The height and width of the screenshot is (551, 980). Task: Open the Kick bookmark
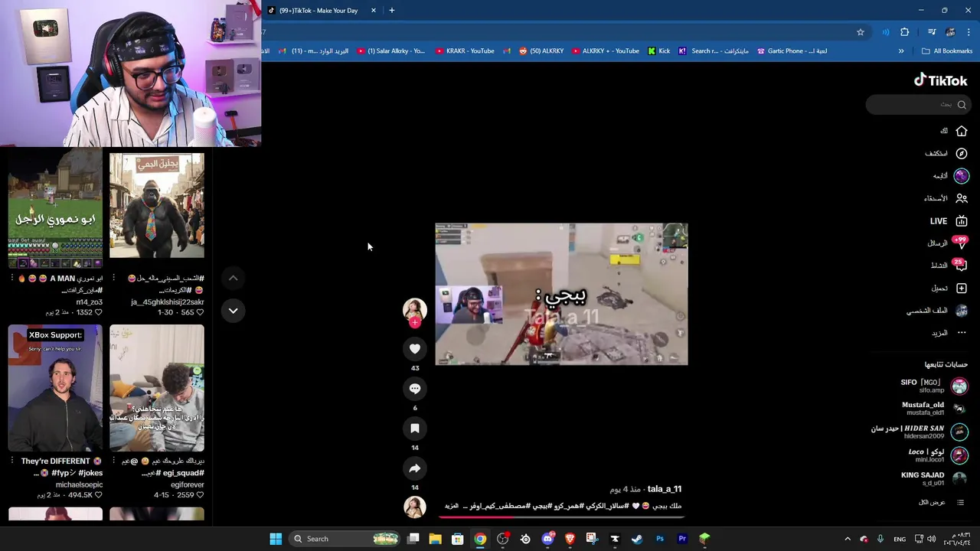pos(658,51)
